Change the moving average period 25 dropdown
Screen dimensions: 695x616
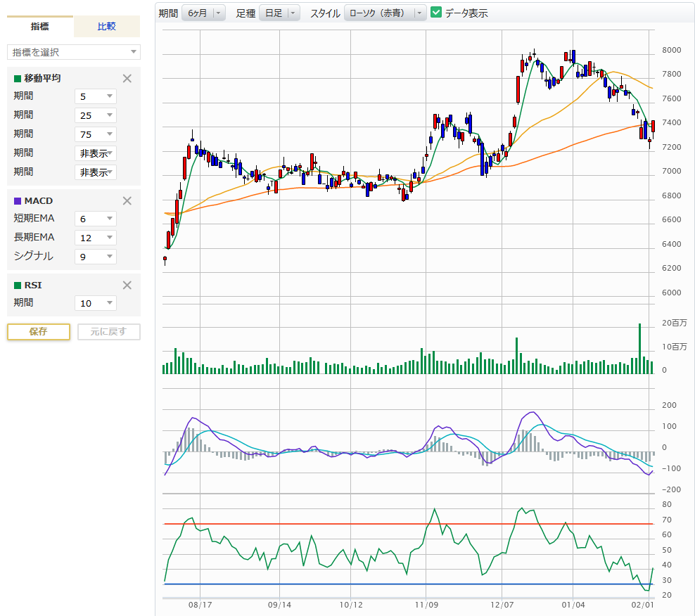coord(96,115)
